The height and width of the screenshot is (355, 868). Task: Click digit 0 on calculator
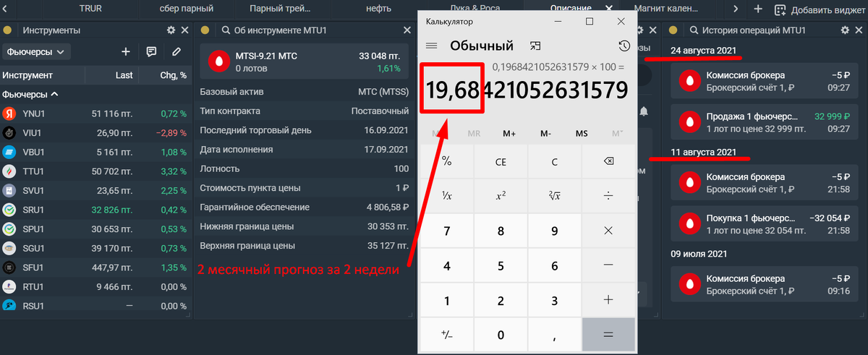pos(501,335)
